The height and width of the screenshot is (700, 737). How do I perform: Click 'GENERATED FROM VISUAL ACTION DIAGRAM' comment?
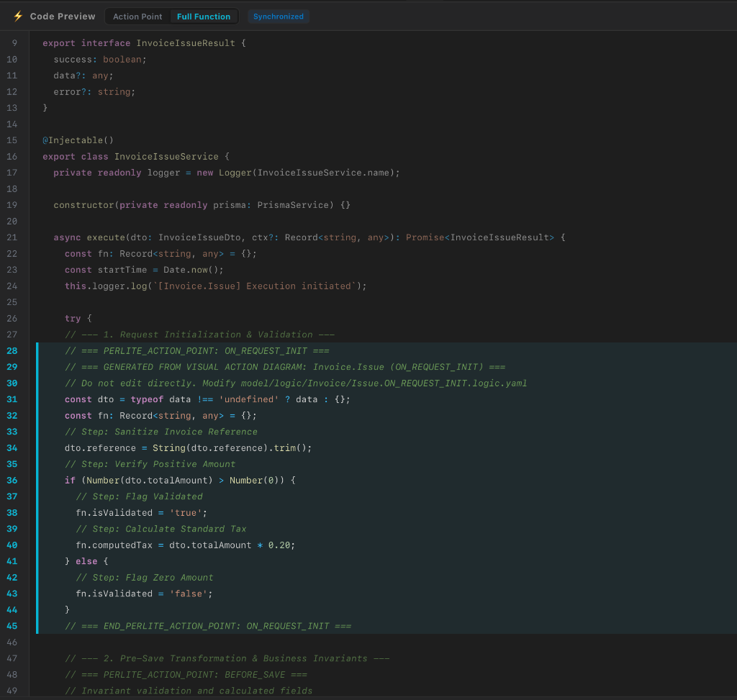[x=285, y=367]
